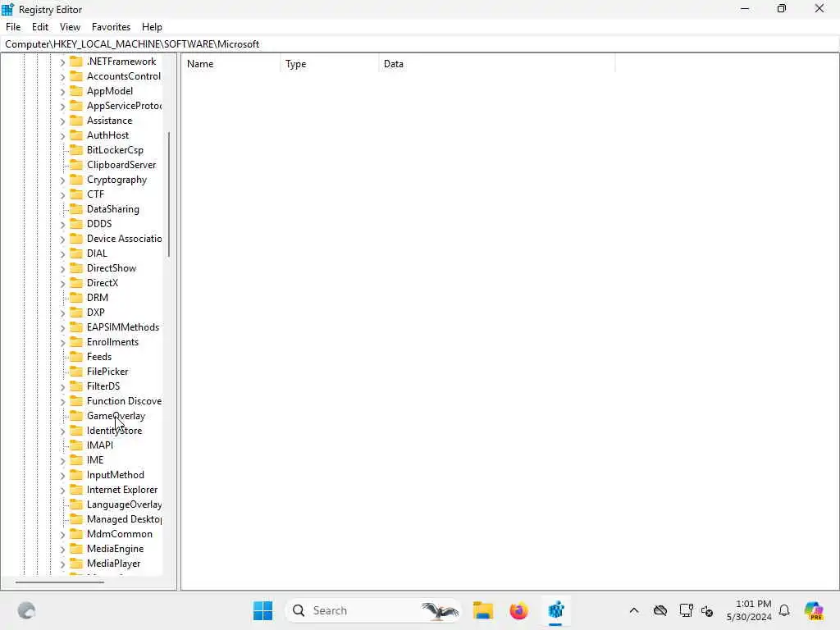Open the Edit menu
The width and height of the screenshot is (840, 630).
click(40, 27)
